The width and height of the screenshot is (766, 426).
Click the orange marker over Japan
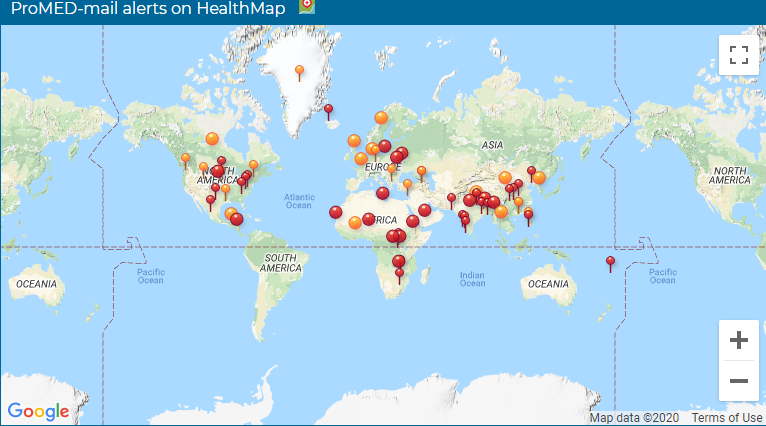click(539, 178)
